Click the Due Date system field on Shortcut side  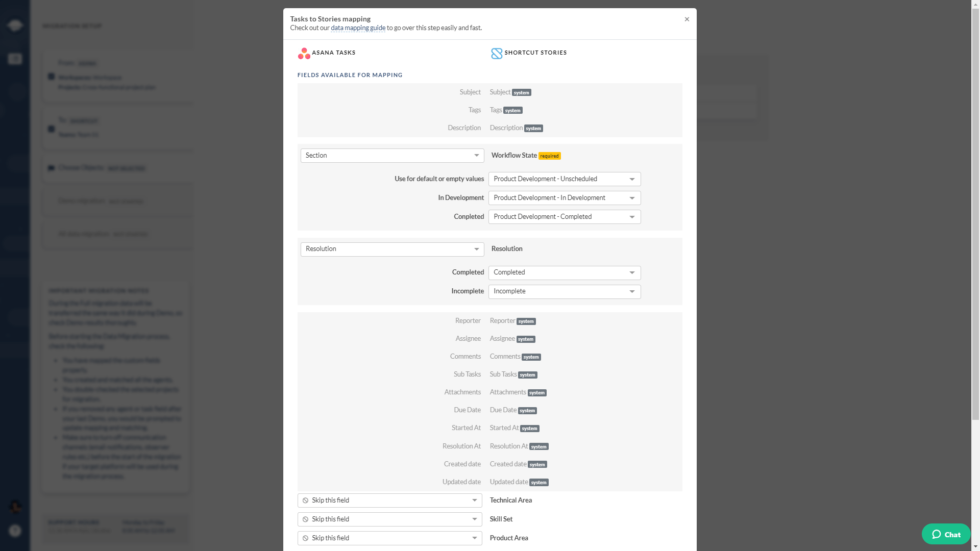[x=513, y=410]
